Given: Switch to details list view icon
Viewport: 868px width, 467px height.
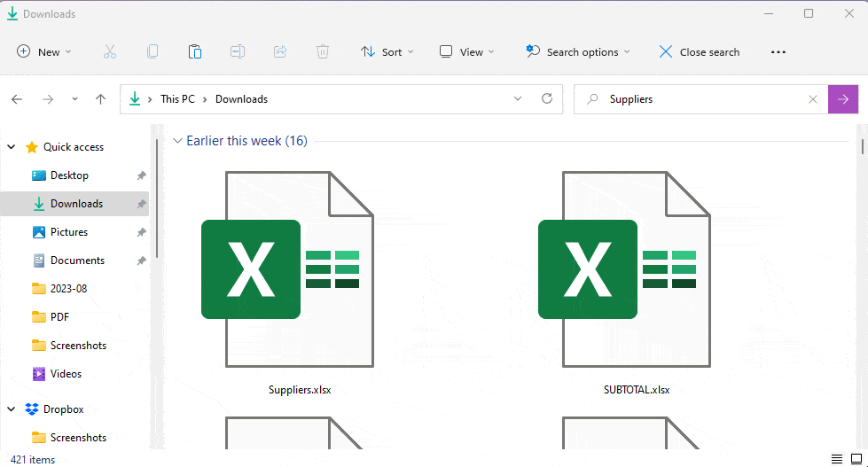Looking at the screenshot, I should coord(836,459).
